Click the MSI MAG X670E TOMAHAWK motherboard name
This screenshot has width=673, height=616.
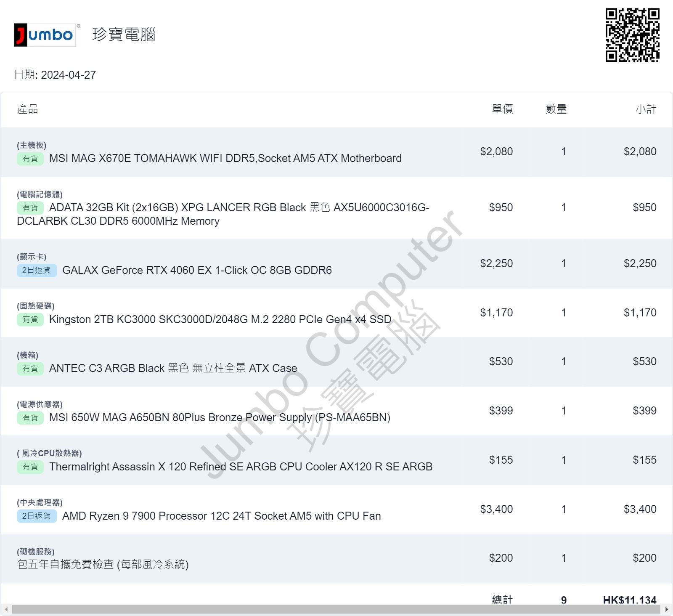click(225, 158)
